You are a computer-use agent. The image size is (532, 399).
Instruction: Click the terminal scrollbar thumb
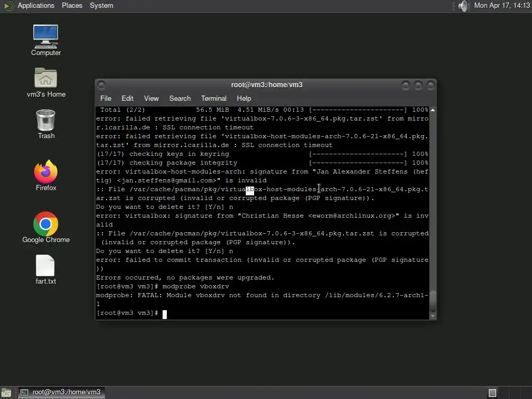click(433, 301)
